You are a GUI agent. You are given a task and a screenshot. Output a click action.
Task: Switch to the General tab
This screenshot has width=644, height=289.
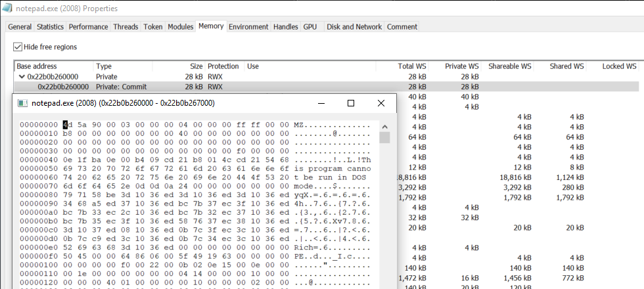(x=20, y=27)
